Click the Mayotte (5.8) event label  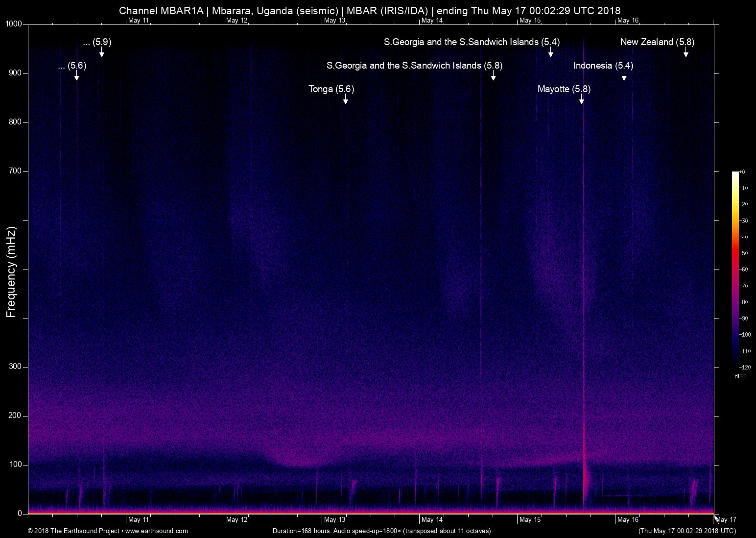point(564,89)
